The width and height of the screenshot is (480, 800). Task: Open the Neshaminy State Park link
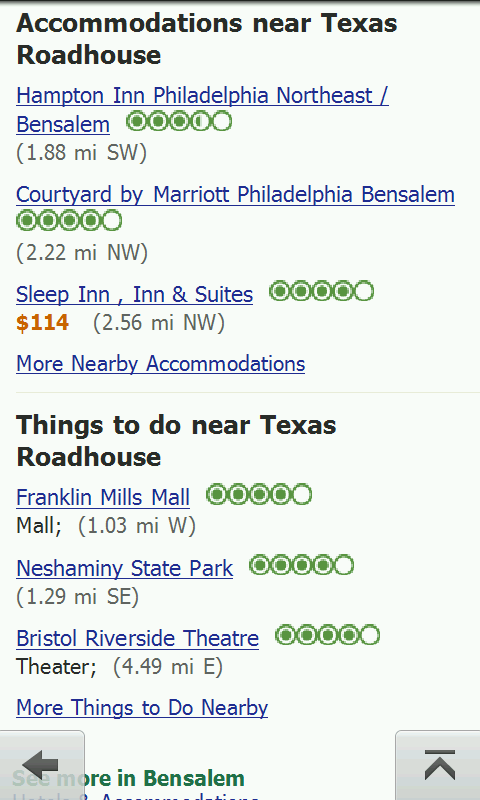124,568
